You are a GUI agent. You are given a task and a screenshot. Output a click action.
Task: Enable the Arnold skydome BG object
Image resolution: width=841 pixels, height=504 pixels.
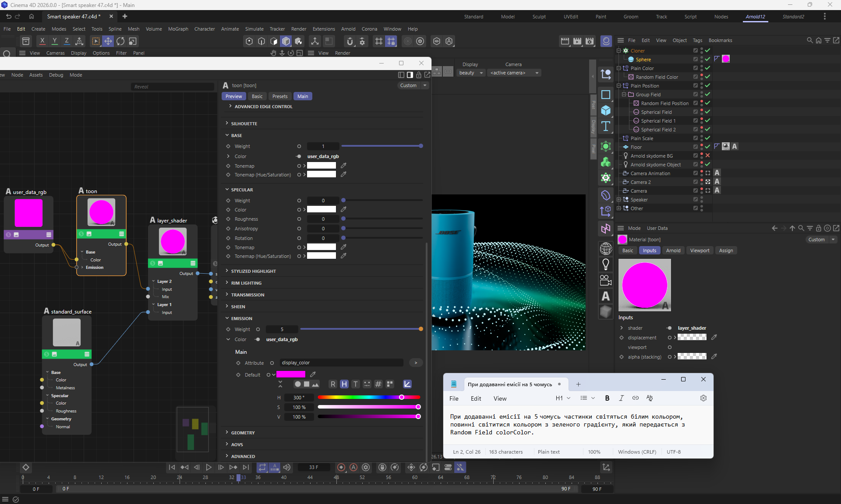707,155
